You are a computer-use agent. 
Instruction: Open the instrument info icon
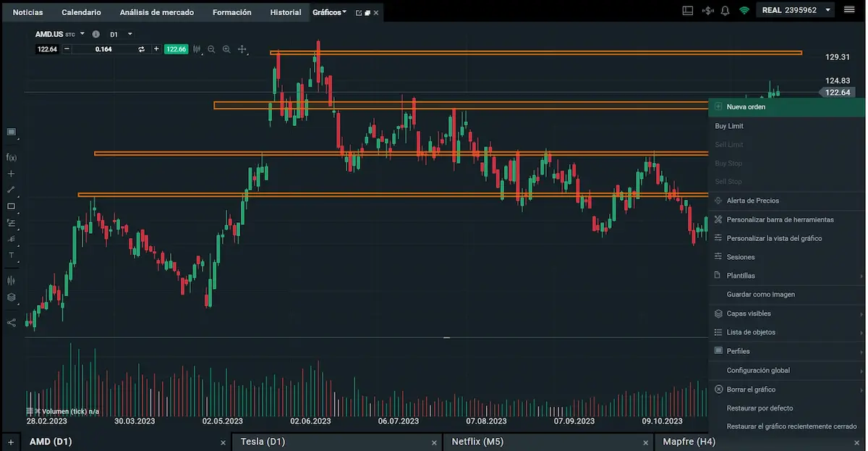tap(95, 34)
